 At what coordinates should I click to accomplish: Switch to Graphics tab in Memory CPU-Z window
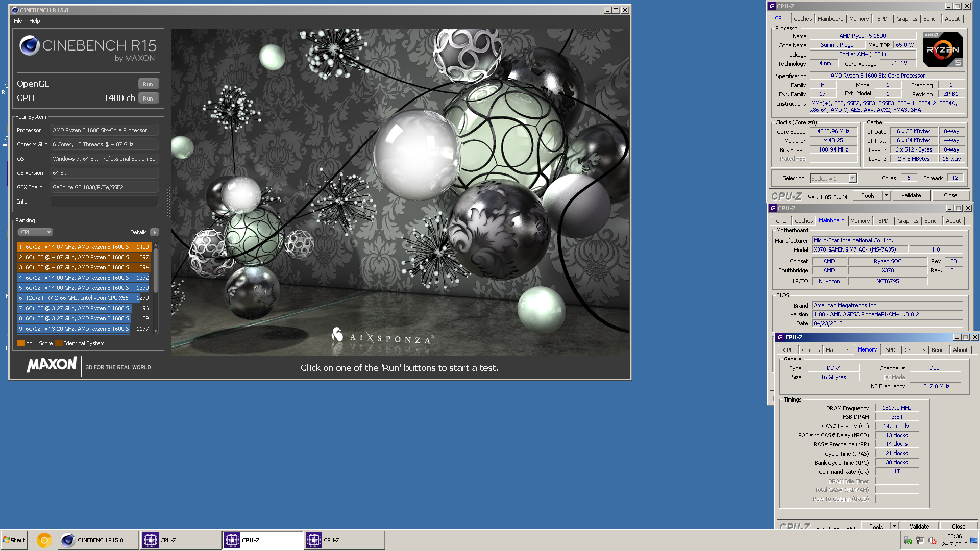pos(915,350)
